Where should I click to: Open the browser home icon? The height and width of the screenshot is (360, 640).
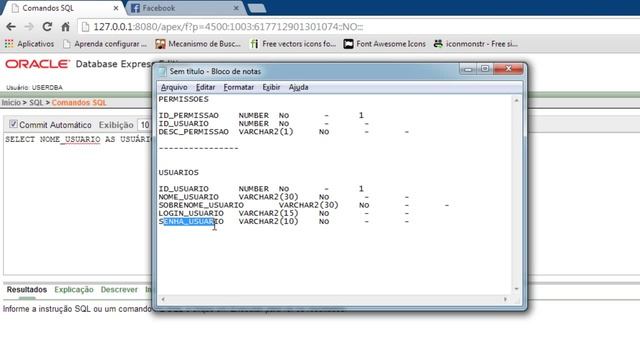pos(65,27)
